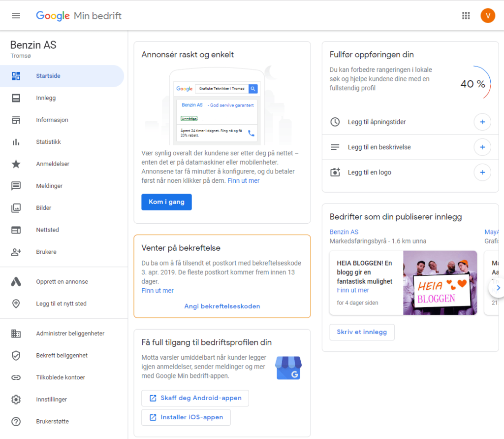
Task: Click Skaff deg Android-appen button
Action: (195, 398)
